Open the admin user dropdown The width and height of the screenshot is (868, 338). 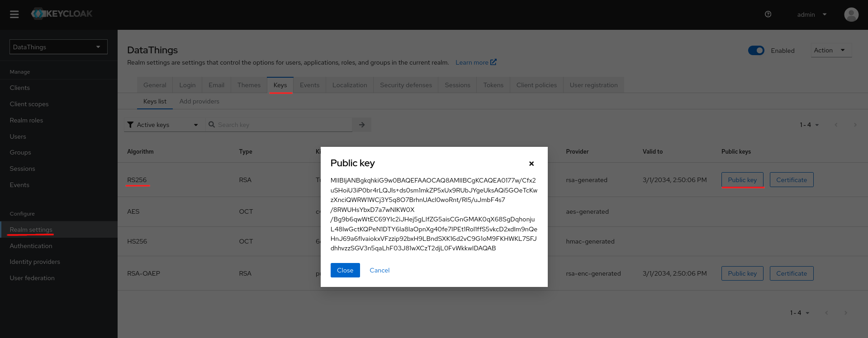click(812, 14)
